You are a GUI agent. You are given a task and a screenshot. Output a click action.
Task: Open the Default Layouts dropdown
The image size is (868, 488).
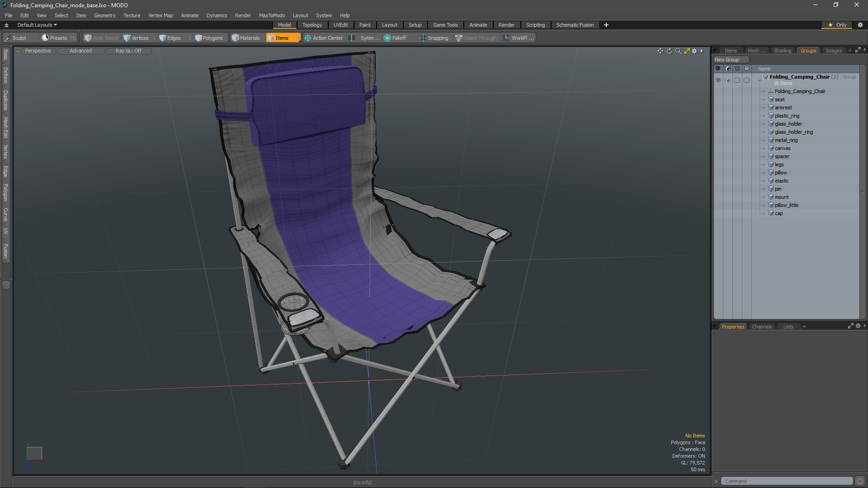[37, 25]
